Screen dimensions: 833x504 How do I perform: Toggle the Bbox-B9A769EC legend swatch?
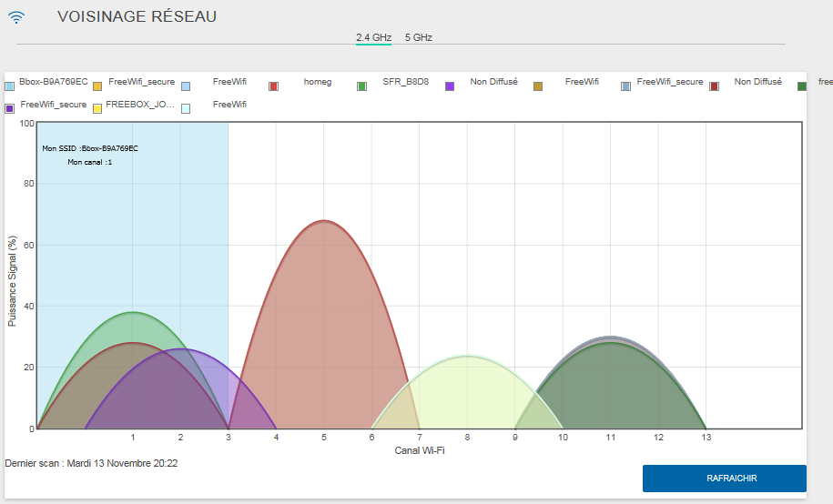pyautogui.click(x=10, y=86)
